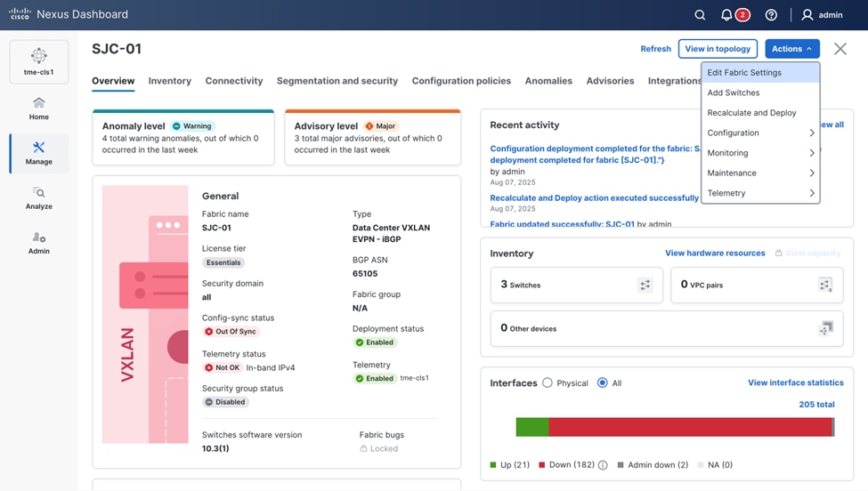
Task: Go to Home in sidebar
Action: point(39,109)
